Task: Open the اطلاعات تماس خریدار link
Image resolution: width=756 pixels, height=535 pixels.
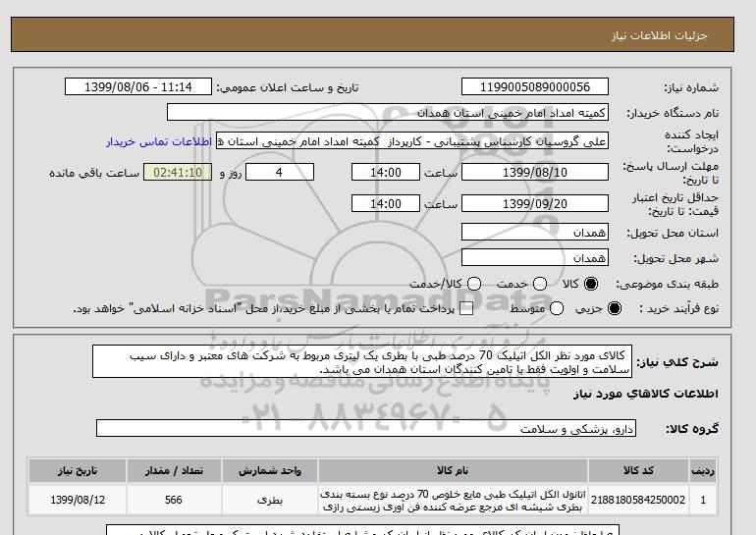Action: (x=159, y=141)
